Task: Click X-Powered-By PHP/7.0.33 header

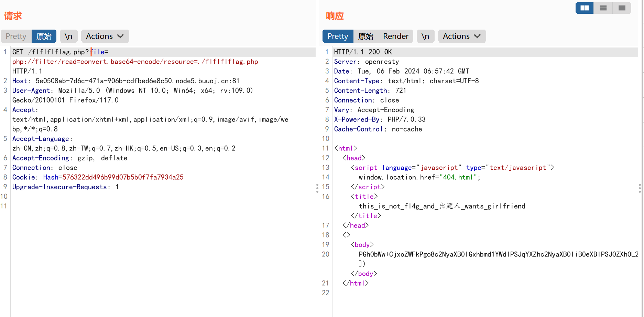Action: [x=380, y=119]
